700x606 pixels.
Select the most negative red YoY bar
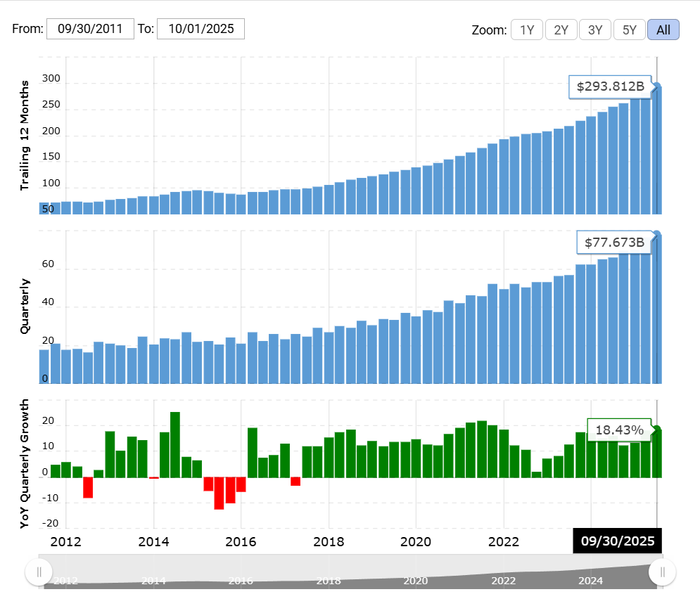coord(219,493)
